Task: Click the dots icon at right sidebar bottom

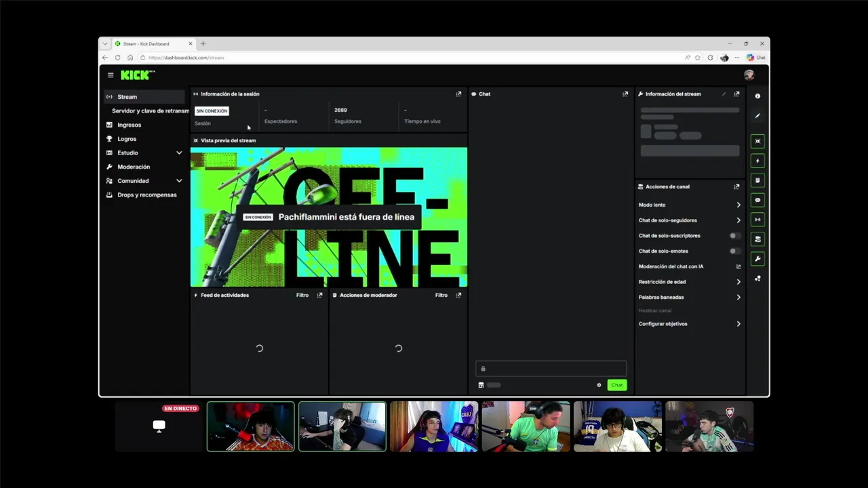Action: coord(757,279)
